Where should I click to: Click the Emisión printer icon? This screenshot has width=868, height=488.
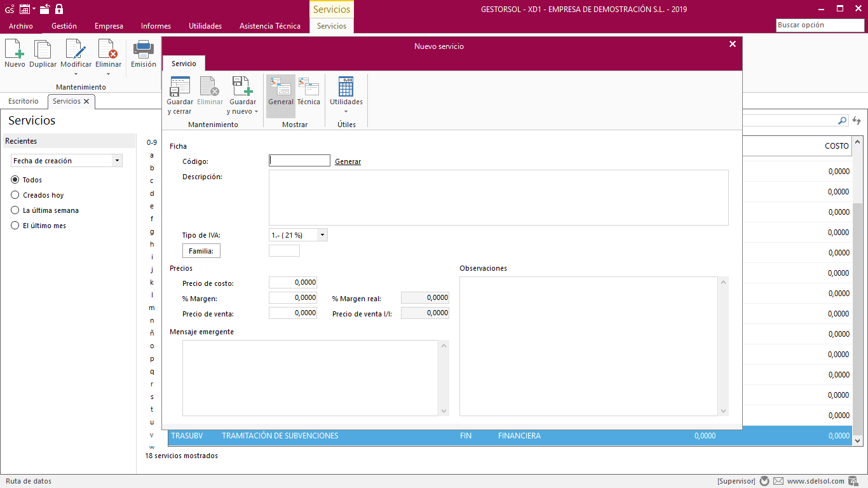(x=143, y=50)
